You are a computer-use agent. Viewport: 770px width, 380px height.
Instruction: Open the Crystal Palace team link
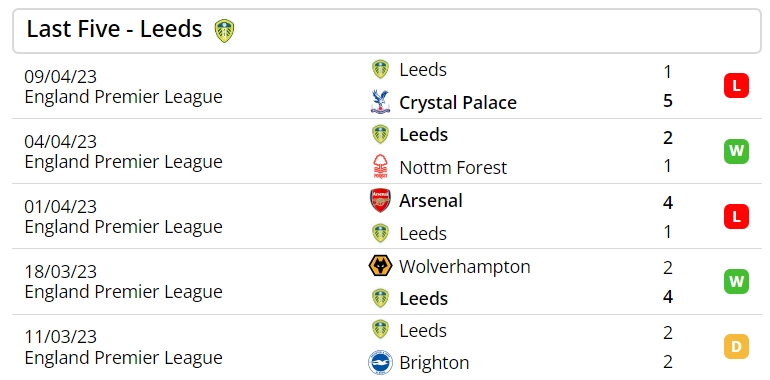point(458,103)
